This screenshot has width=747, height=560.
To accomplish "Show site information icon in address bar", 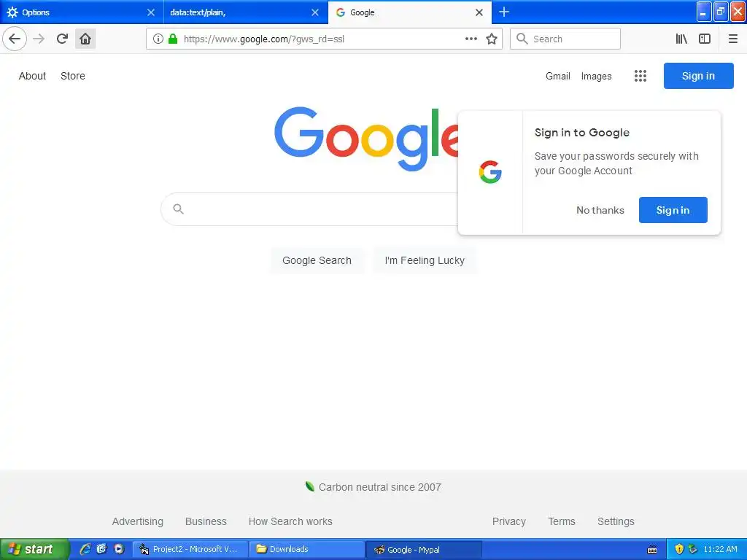I will 158,39.
